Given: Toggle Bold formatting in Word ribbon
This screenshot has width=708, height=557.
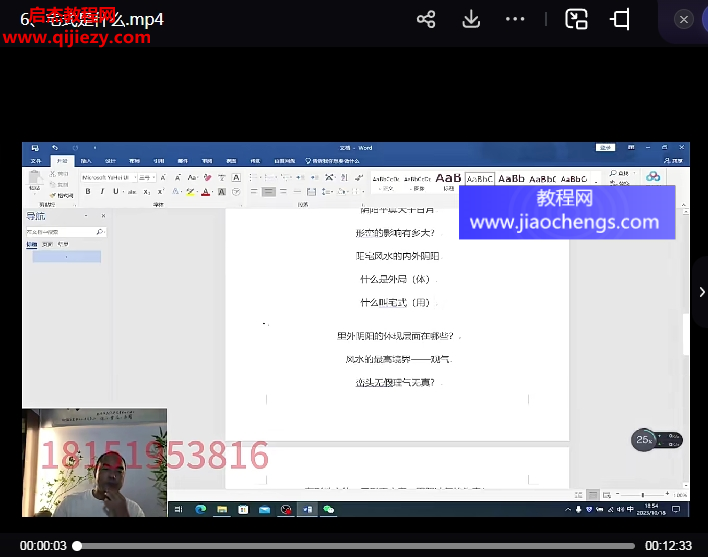Looking at the screenshot, I should [x=88, y=192].
